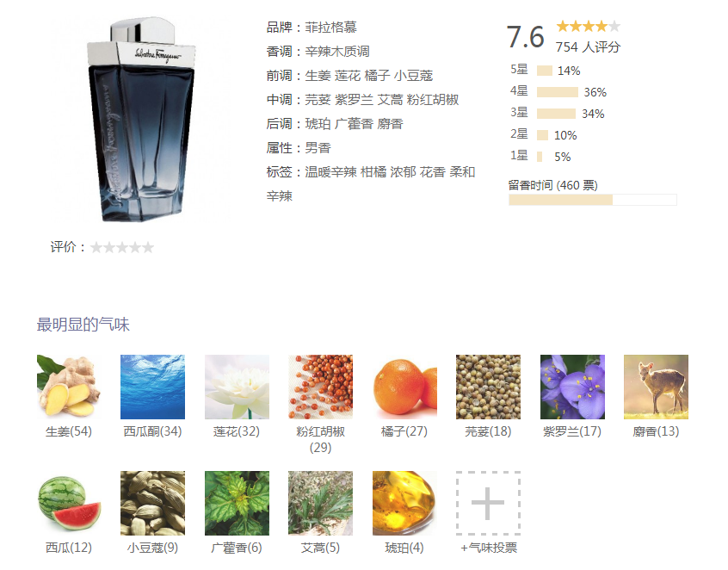Select the watermelon 西瓜 image
The height and width of the screenshot is (570, 728).
click(x=69, y=503)
